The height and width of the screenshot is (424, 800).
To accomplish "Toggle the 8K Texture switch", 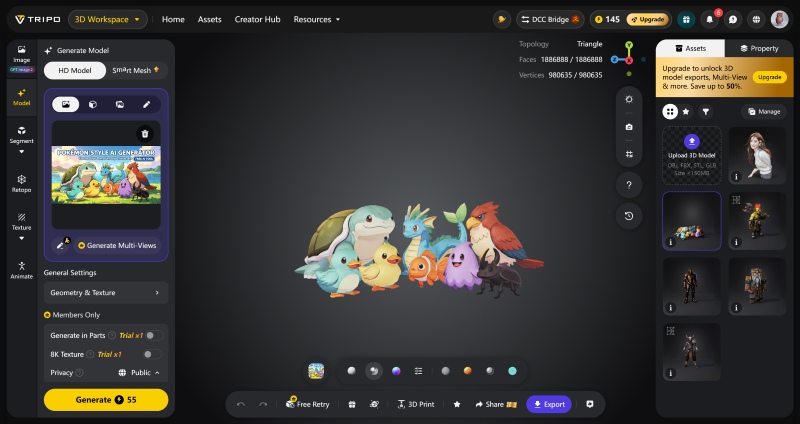I will pos(152,354).
